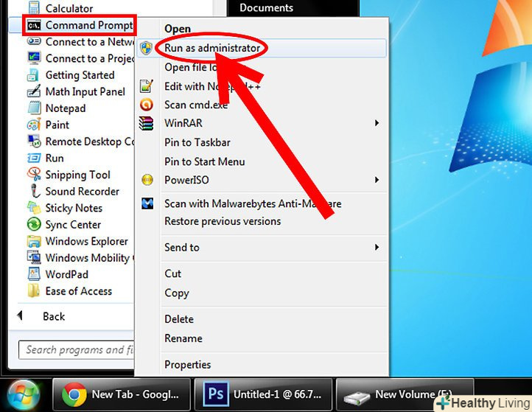
Task: Click the Getting Started label
Action: (x=80, y=75)
